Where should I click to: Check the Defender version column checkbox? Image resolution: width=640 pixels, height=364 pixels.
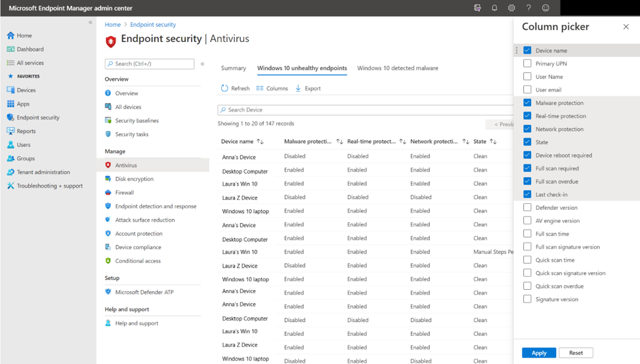tap(527, 207)
